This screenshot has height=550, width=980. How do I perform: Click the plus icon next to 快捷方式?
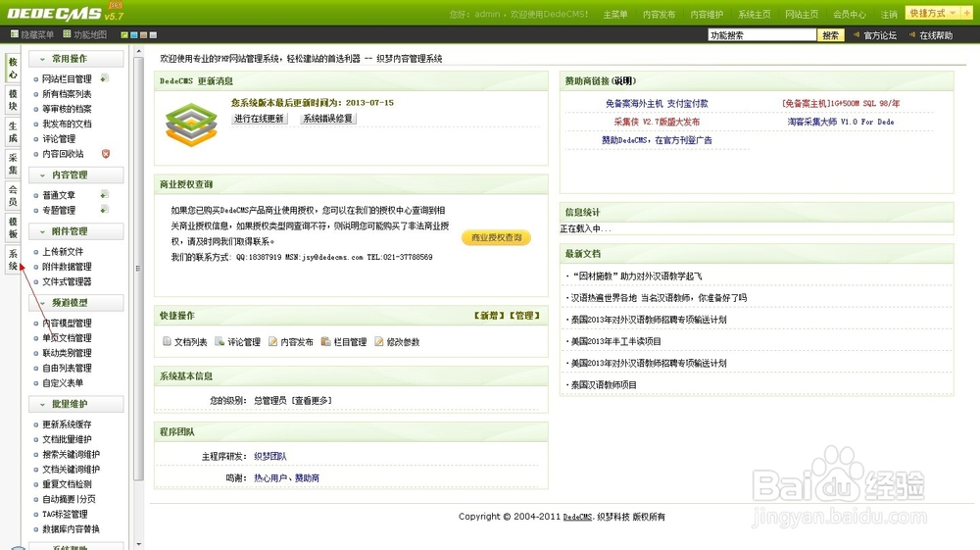965,13
